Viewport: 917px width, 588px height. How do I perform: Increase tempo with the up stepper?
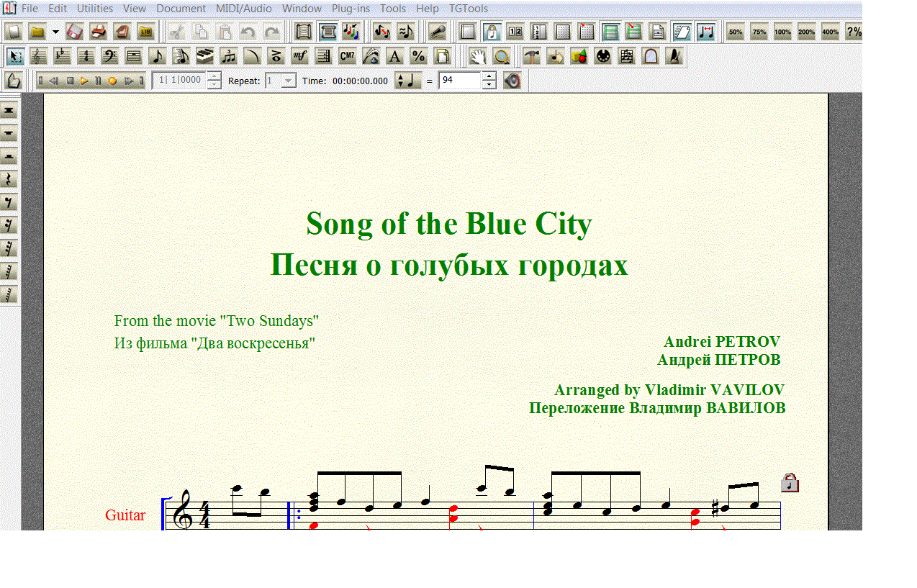(489, 76)
